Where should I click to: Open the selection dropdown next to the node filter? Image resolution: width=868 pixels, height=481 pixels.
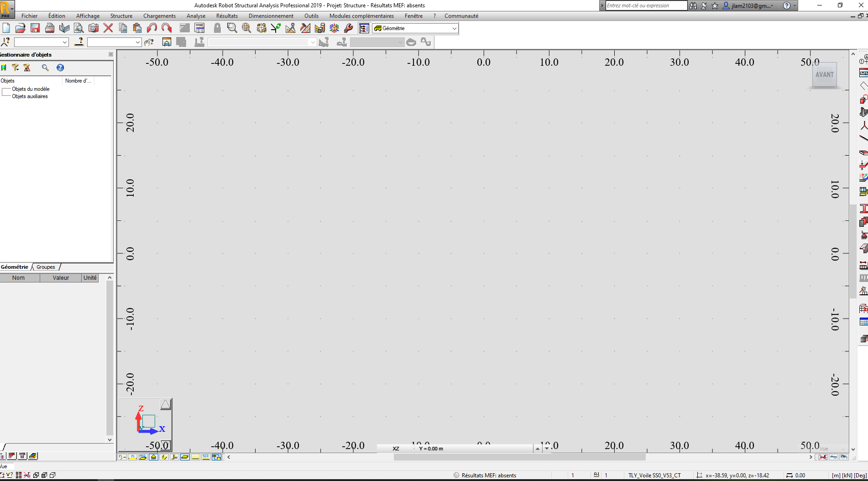click(x=64, y=42)
